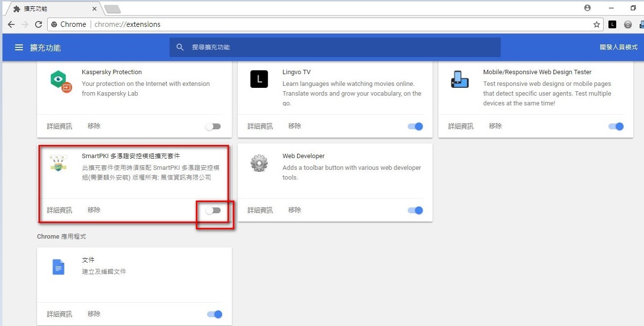Click the SmartPKI 多憑證安控模組擴充套件 title
Viewport: 644px width, 326px height.
pyautogui.click(x=131, y=156)
